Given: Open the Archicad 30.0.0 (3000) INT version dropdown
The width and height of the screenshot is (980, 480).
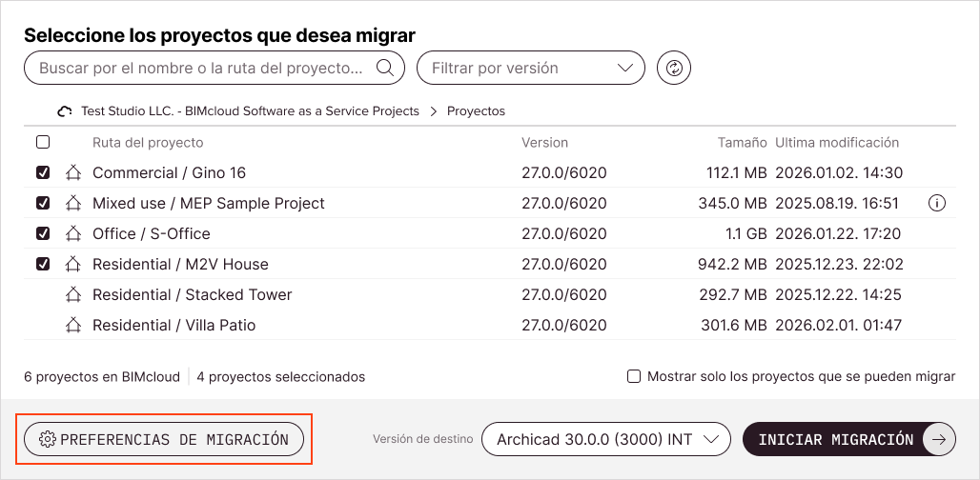Looking at the screenshot, I should click(x=606, y=439).
